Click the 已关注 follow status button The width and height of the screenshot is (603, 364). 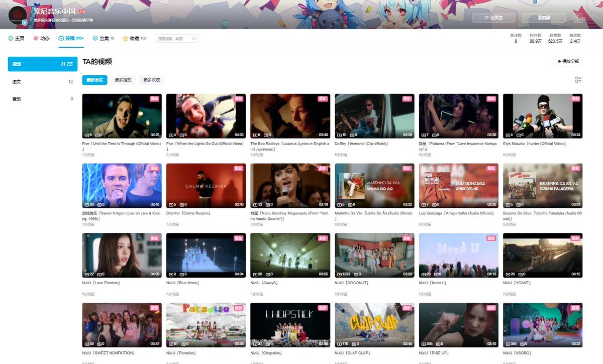pos(493,18)
